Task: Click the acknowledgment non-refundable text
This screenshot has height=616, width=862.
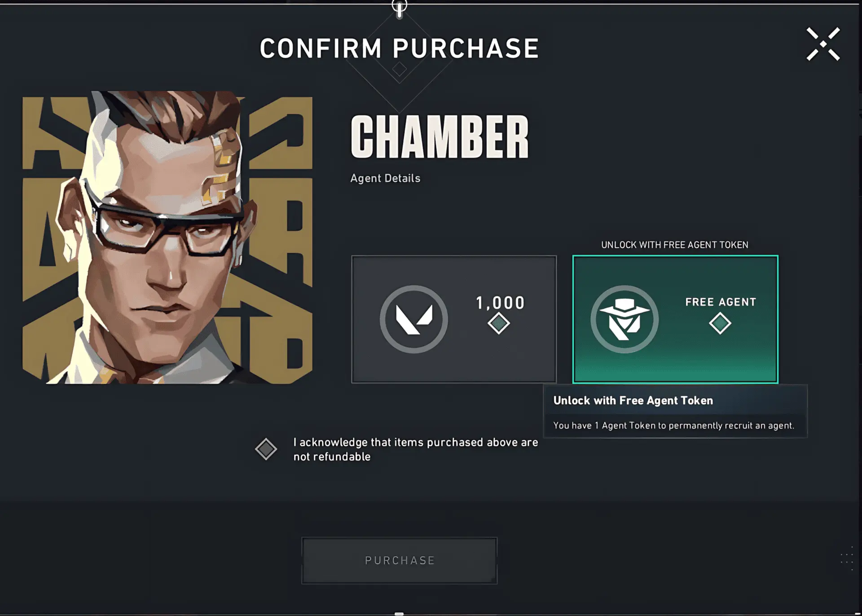Action: (415, 449)
